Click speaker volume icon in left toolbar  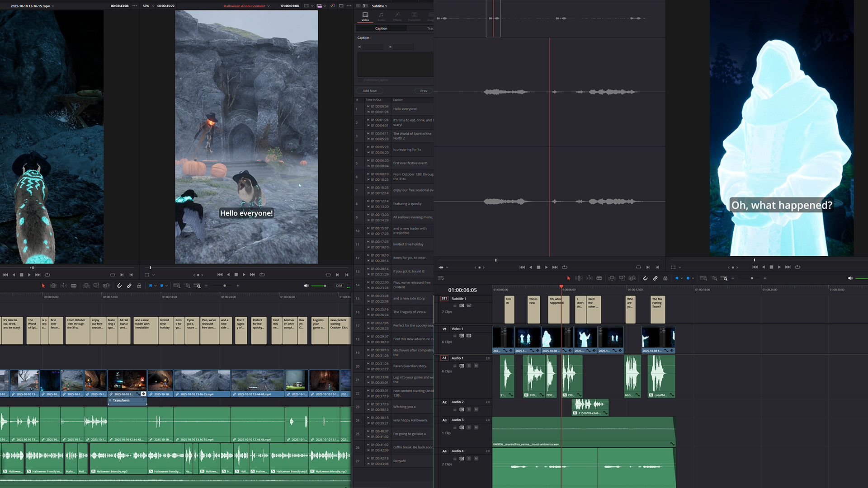pos(306,286)
